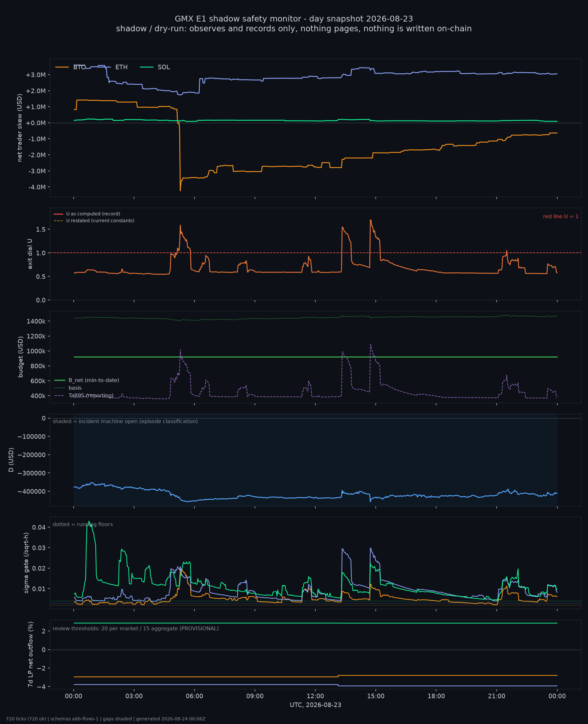Click the '03:00' time axis label
The width and height of the screenshot is (588, 724).
tap(134, 696)
